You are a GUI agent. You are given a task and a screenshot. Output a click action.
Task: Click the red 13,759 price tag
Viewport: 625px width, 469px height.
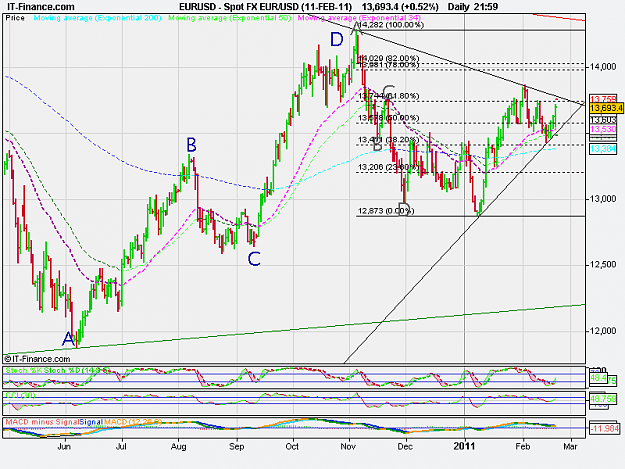pos(603,99)
